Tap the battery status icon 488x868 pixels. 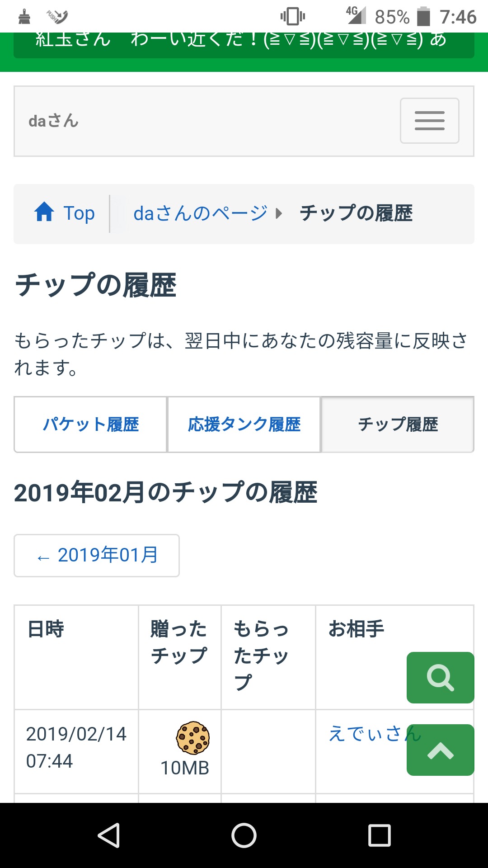tap(423, 17)
